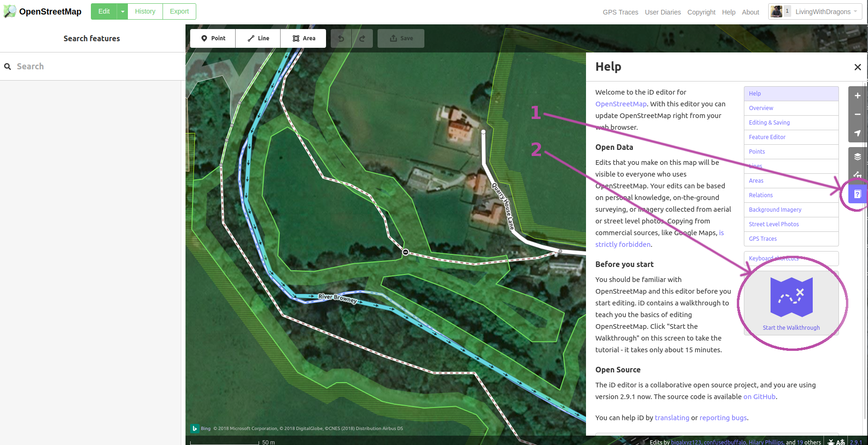This screenshot has height=445, width=868.
Task: Click the Search features input field
Action: [93, 67]
